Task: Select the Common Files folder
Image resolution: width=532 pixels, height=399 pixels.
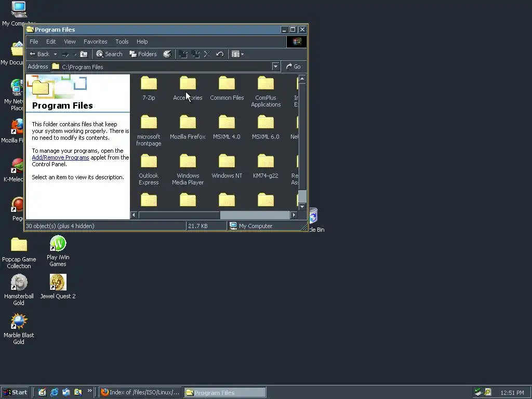Action: (x=227, y=88)
